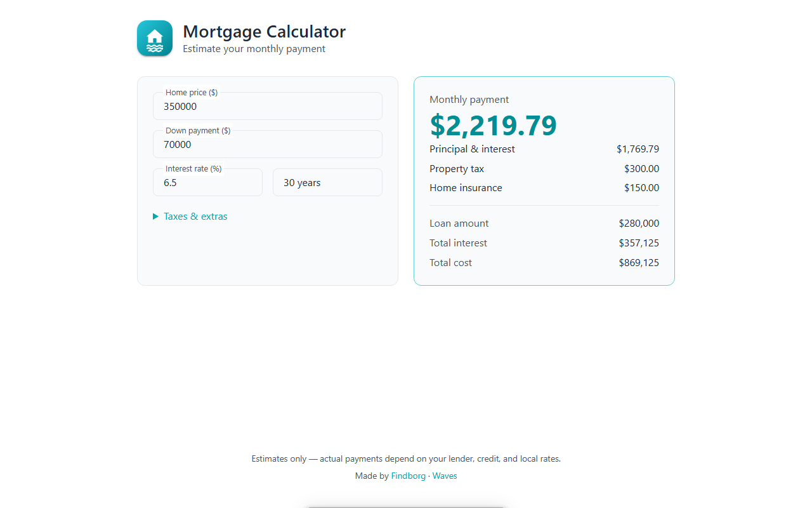Click the Property tax amount $300.00

641,169
